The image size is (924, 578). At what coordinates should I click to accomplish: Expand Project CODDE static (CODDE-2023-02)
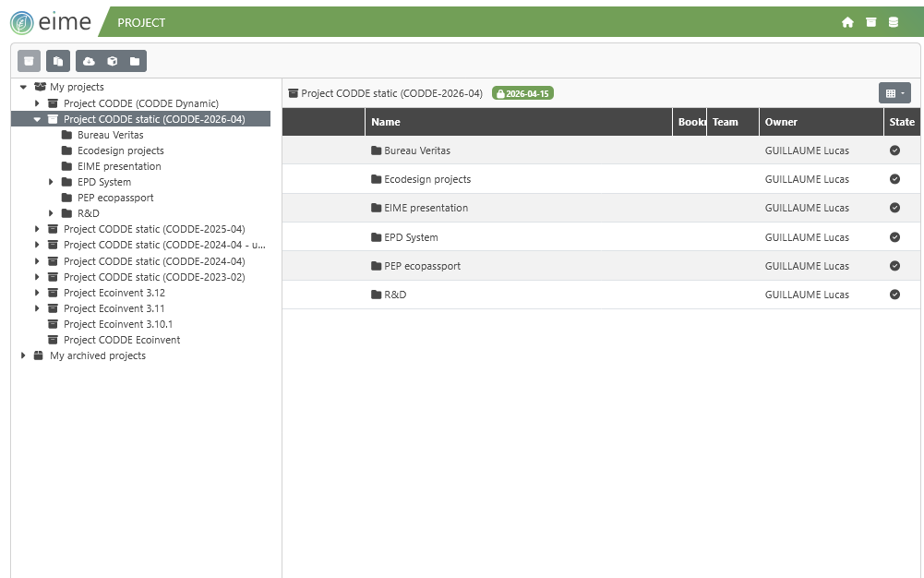click(37, 277)
